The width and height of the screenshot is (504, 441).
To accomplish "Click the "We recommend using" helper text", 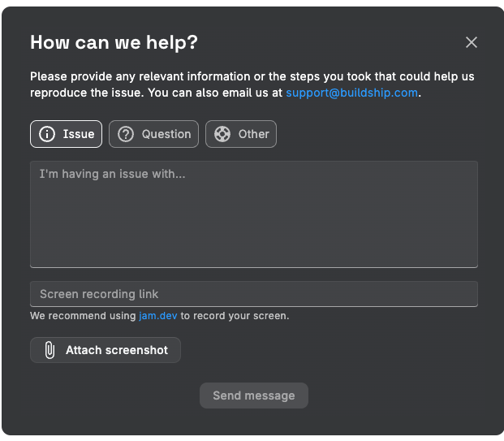I will click(83, 315).
